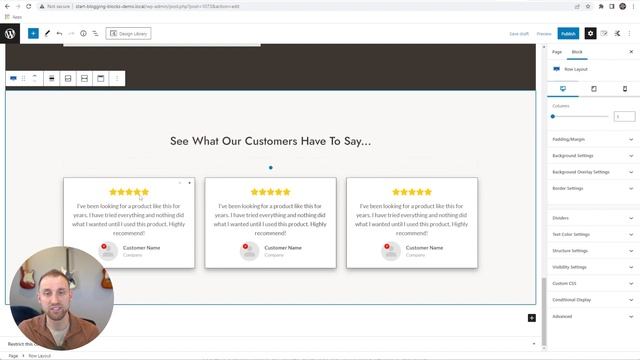This screenshot has height=360, width=640.
Task: Select desktop device settings tab
Action: tap(563, 89)
